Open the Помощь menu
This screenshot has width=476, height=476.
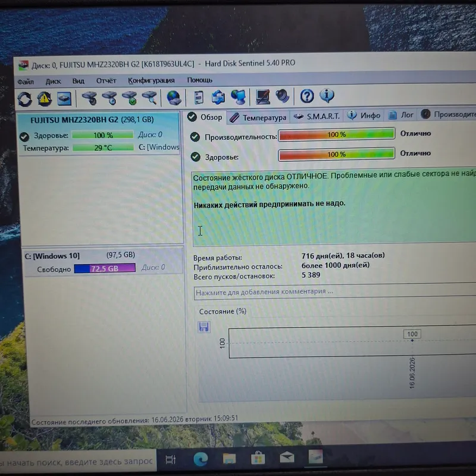pyautogui.click(x=199, y=80)
